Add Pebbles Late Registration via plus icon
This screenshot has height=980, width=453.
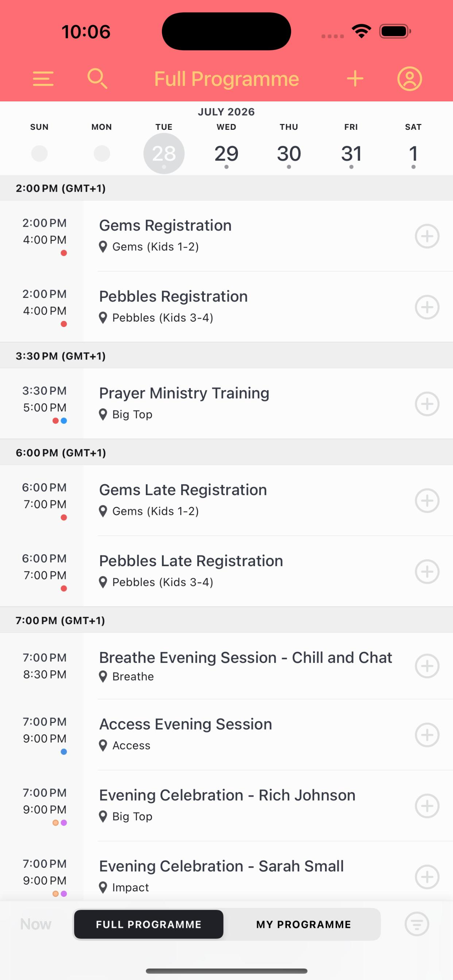click(x=427, y=571)
